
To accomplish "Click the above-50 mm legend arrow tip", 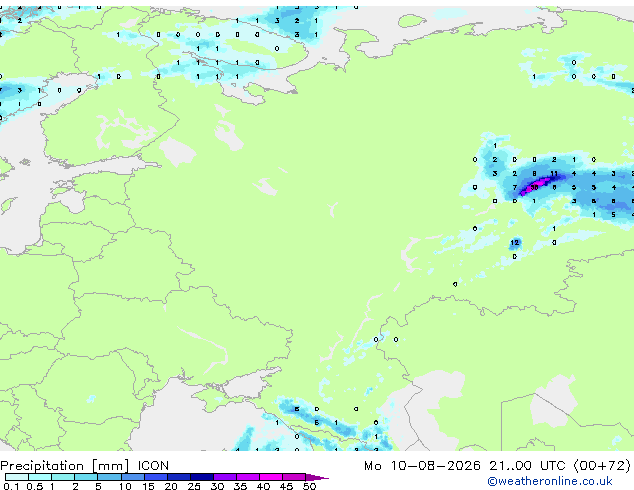I will point(317,477).
